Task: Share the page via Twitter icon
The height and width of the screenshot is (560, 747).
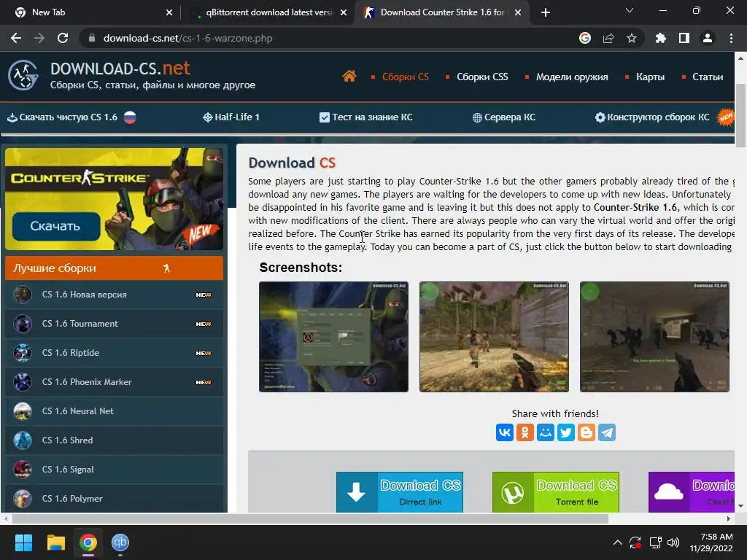Action: (x=566, y=432)
